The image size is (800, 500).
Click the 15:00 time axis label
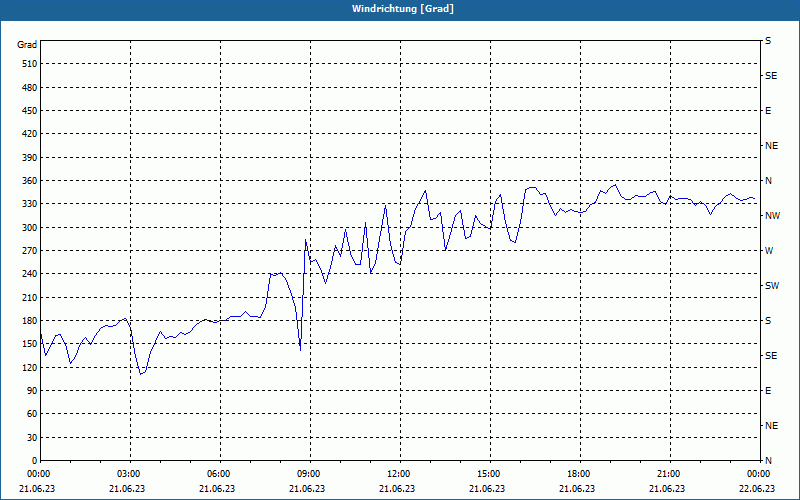coord(490,473)
